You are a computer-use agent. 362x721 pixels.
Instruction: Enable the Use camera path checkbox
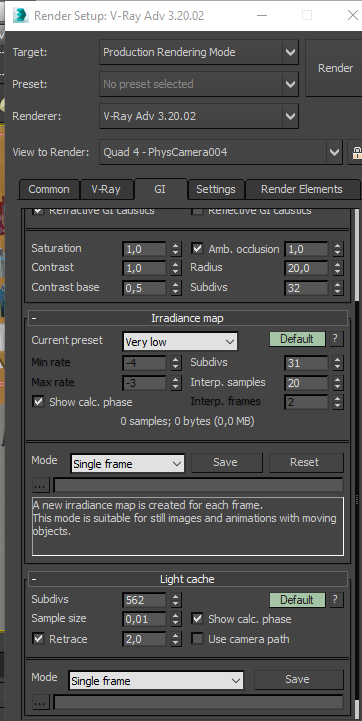(198, 639)
